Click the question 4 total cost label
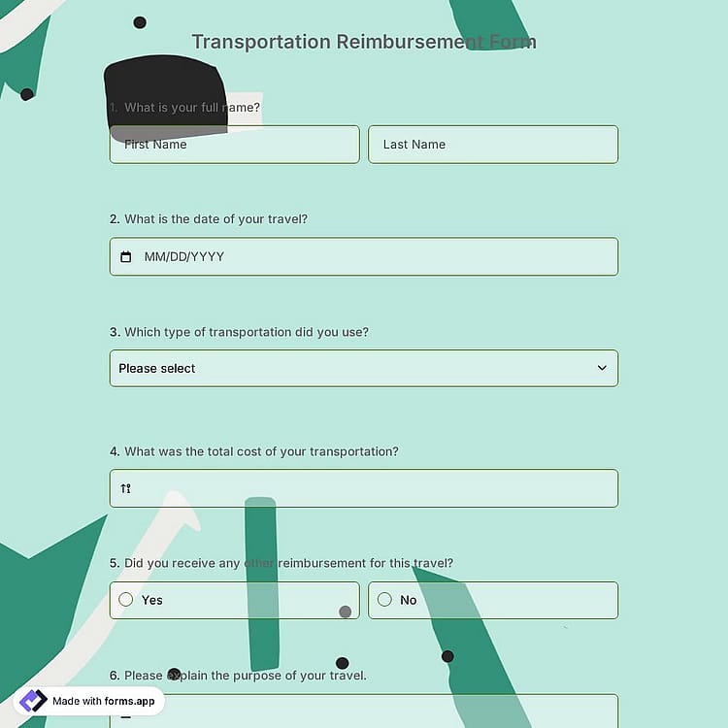 (x=254, y=451)
